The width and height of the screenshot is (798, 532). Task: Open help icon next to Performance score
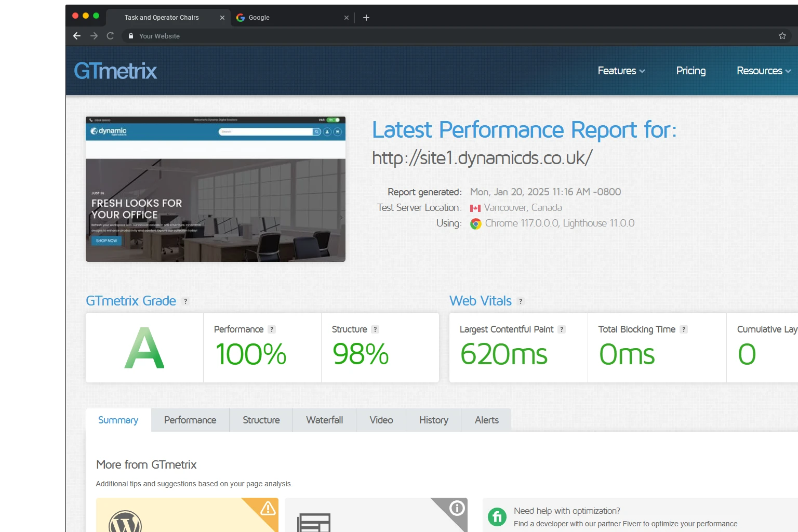pos(272,329)
